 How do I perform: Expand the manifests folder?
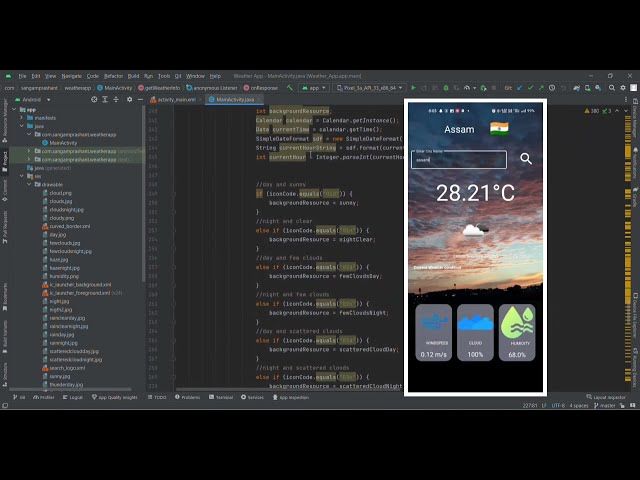(x=22, y=118)
